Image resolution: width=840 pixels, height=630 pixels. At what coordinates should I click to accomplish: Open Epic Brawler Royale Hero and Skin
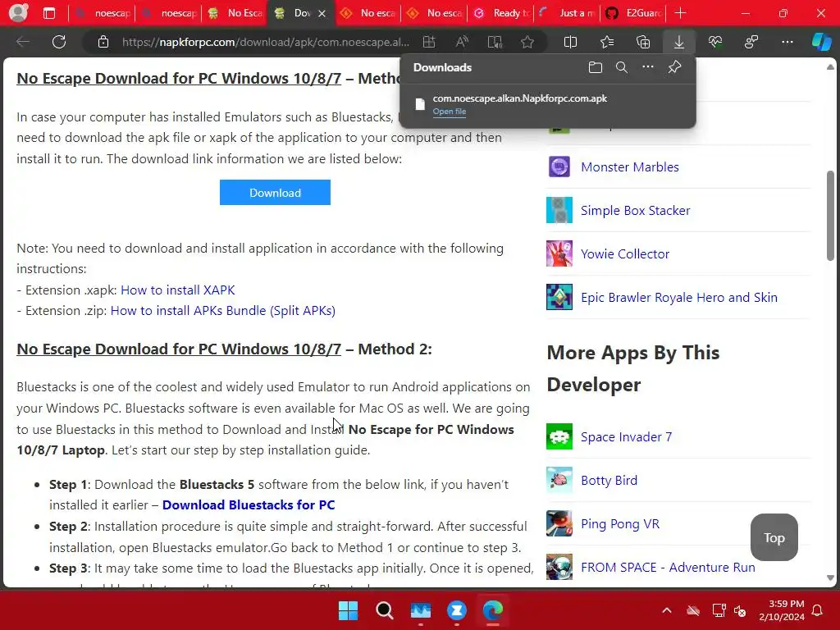click(x=678, y=297)
